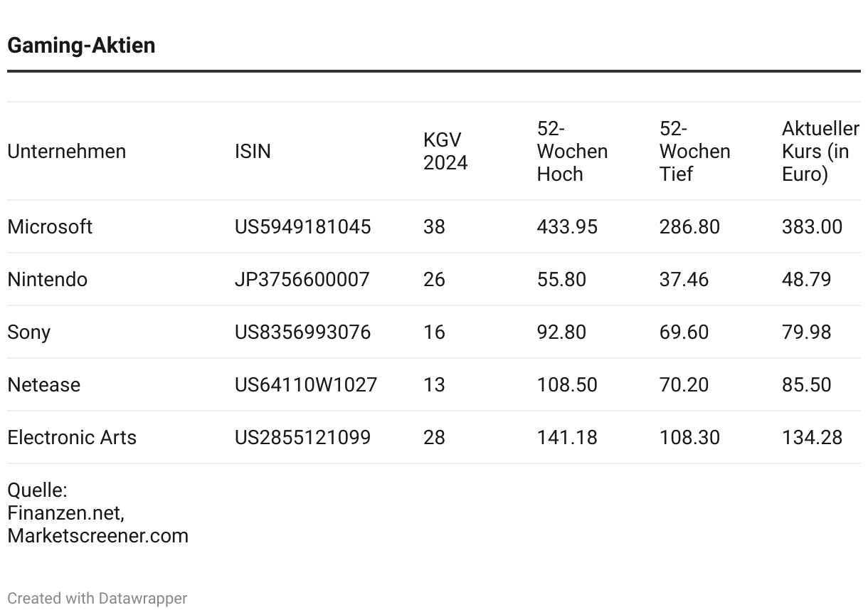The image size is (868, 615).
Task: Click Electronic Arts current price 134.28
Action: pyautogui.click(x=812, y=437)
